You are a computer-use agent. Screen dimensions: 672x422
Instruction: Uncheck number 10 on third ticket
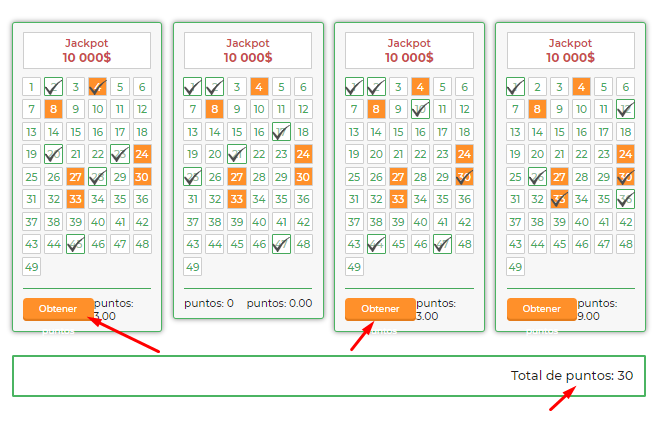pos(420,109)
